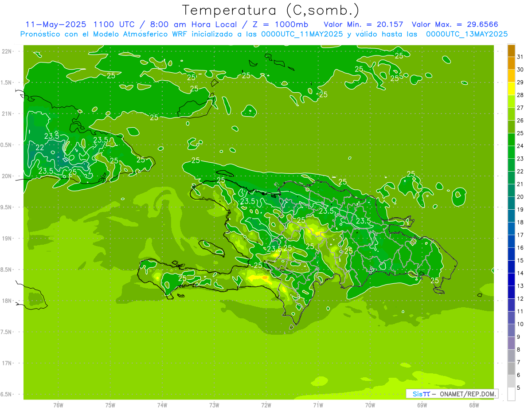This screenshot has width=532, height=411.
Task: Select the 'Z = 1000mb' level text
Action: [280, 24]
